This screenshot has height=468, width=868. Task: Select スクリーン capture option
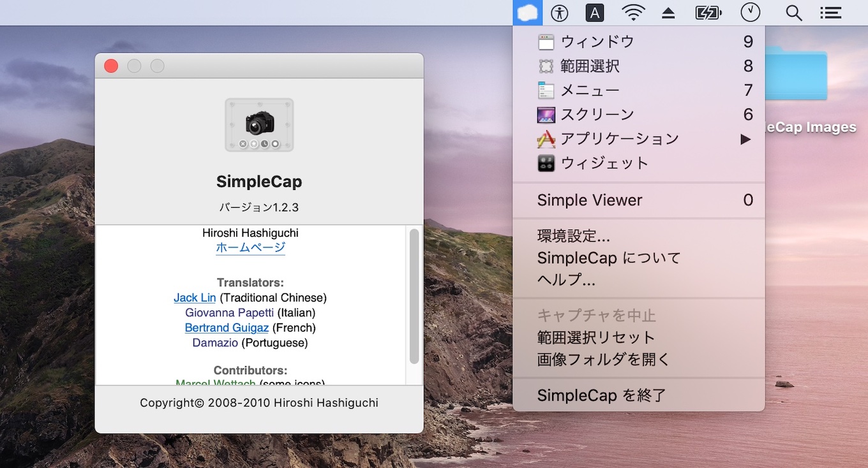tap(638, 115)
